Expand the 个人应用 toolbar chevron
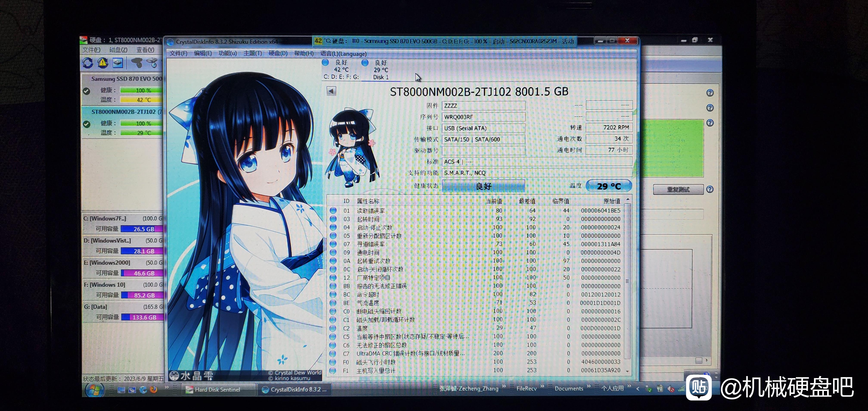The height and width of the screenshot is (411, 868). [629, 386]
